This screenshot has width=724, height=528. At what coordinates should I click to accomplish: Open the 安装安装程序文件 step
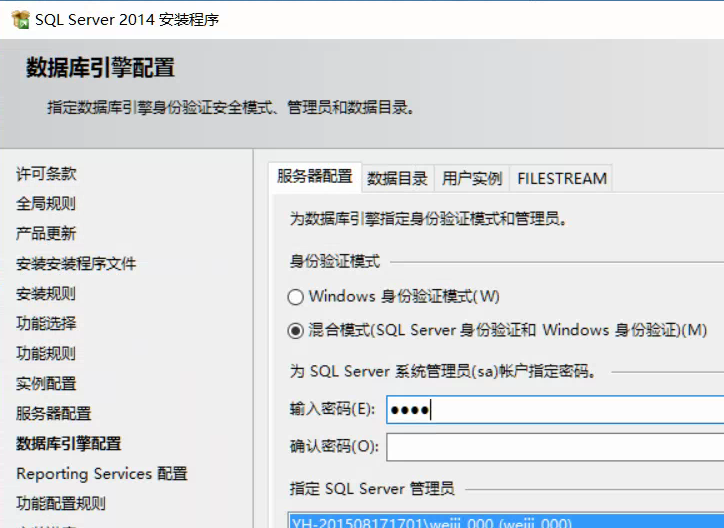coord(76,264)
